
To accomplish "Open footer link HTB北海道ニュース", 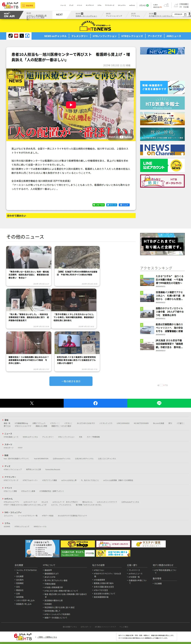I will click(11, 437).
